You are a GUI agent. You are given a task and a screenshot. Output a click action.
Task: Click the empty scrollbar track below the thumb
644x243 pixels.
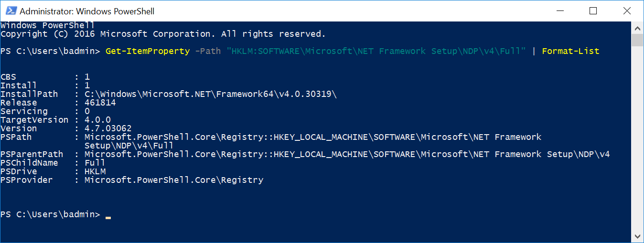pyautogui.click(x=637, y=138)
